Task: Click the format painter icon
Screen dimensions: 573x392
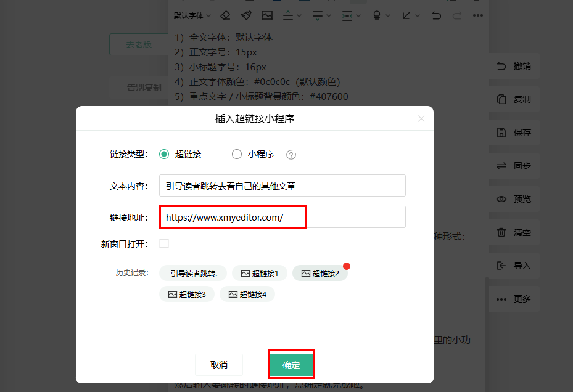Action: [x=246, y=15]
